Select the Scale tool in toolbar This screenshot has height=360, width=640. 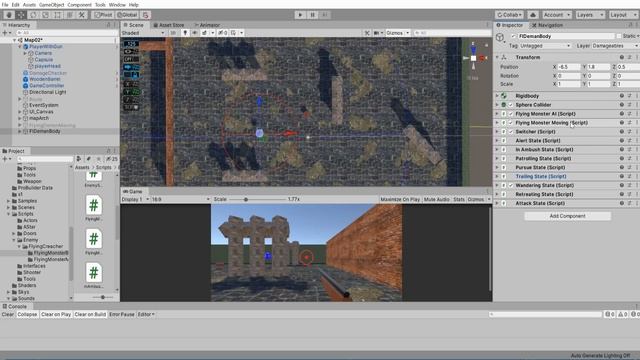(45, 15)
